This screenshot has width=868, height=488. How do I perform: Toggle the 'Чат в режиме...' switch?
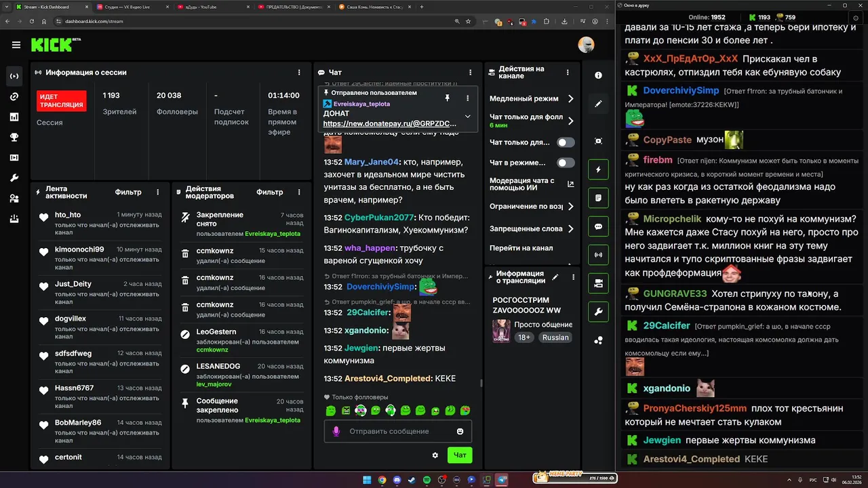pyautogui.click(x=566, y=163)
